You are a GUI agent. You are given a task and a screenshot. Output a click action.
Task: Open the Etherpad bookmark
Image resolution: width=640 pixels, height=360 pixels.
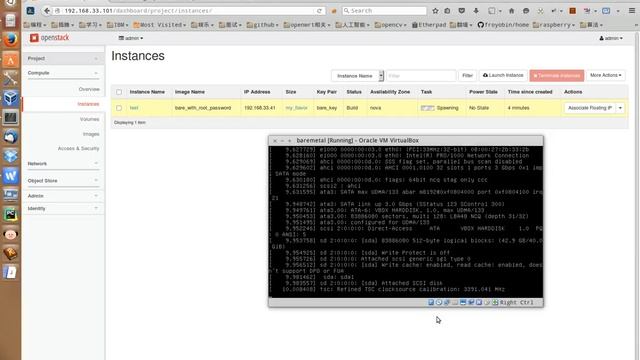pyautogui.click(x=429, y=25)
